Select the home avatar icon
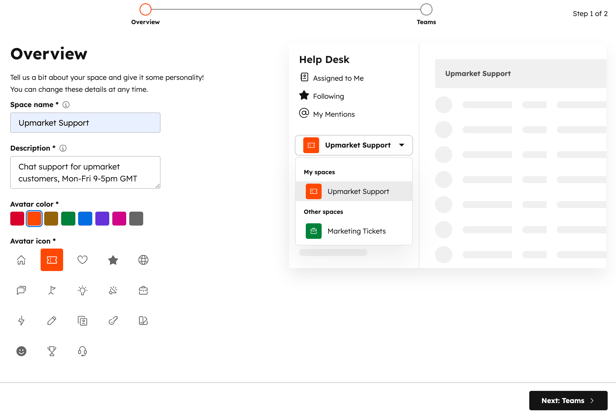The width and height of the screenshot is (616, 415). [21, 260]
